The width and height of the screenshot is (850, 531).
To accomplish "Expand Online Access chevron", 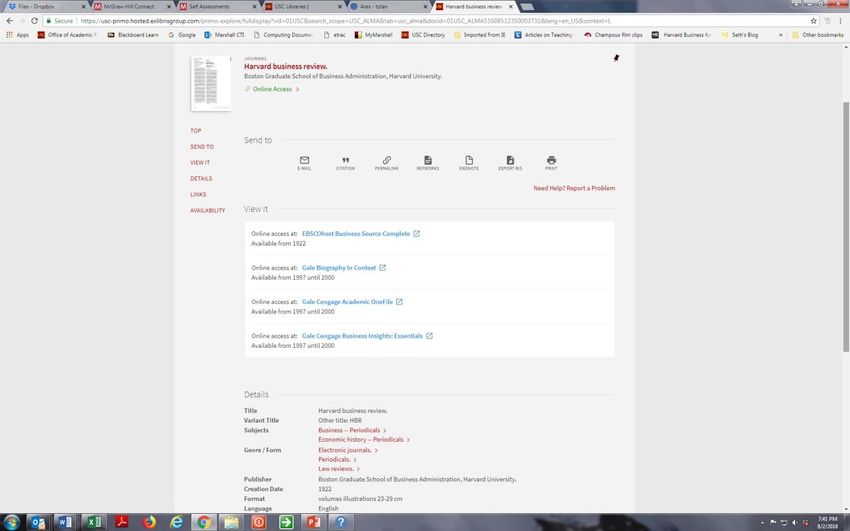I will (298, 89).
